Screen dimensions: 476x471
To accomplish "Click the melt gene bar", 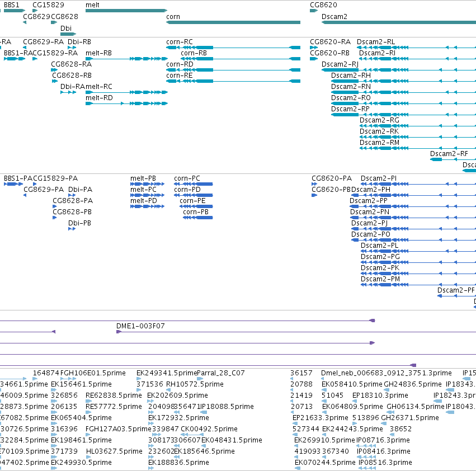I will coord(126,11).
